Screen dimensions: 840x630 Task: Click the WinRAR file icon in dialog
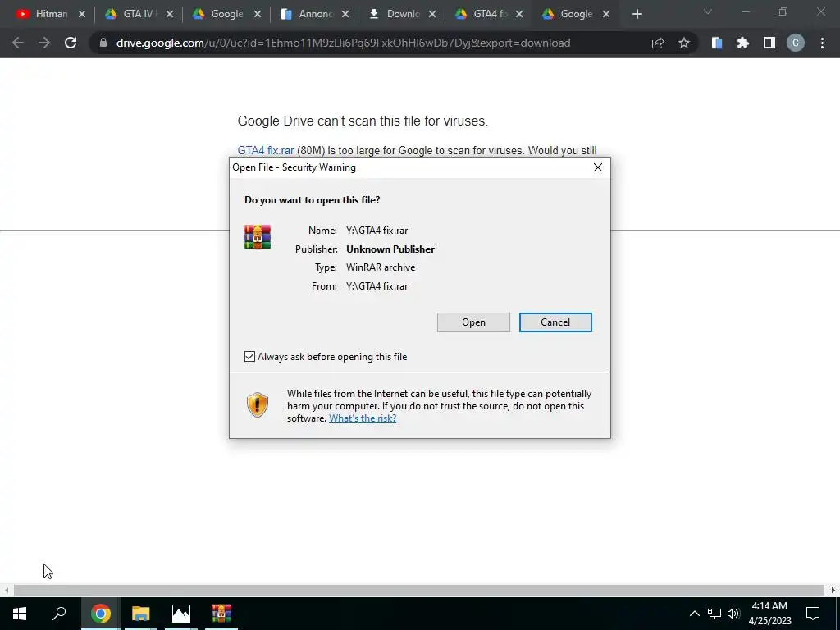[x=258, y=237]
